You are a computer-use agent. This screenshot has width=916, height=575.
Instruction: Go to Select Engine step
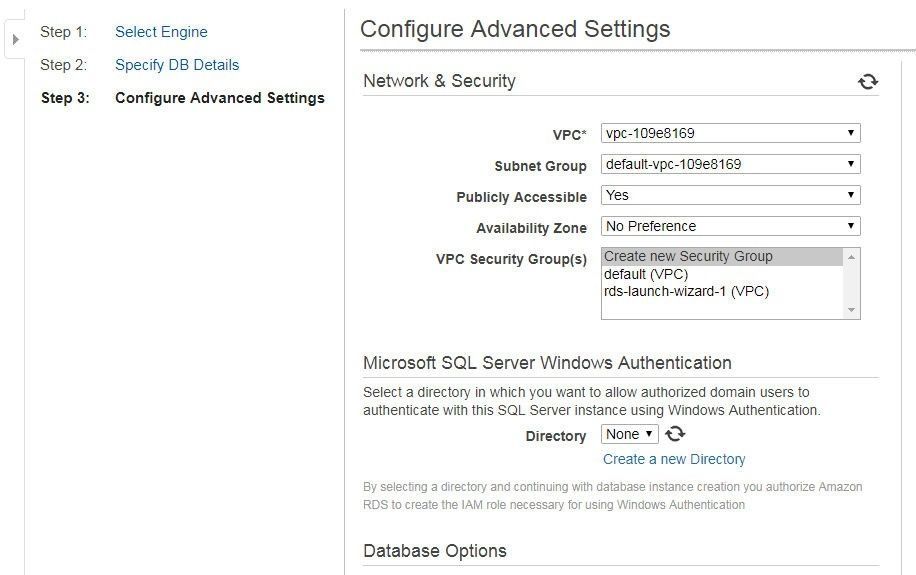pyautogui.click(x=161, y=32)
